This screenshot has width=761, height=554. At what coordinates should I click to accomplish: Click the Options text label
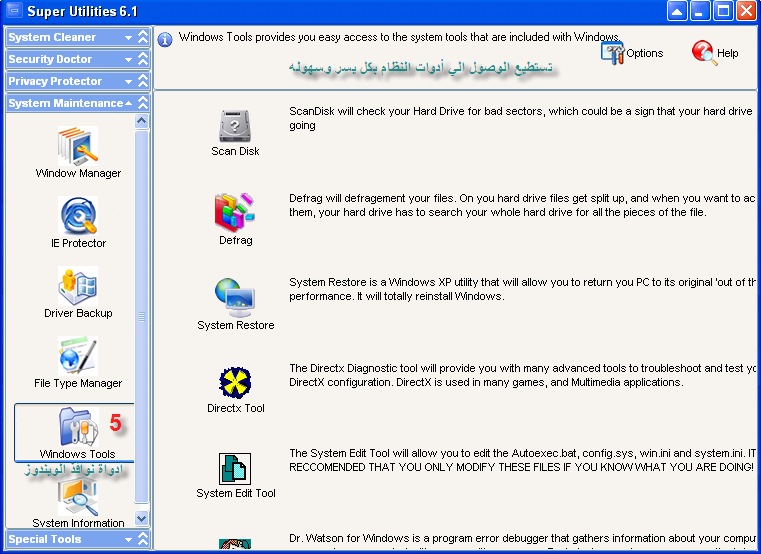(x=645, y=53)
